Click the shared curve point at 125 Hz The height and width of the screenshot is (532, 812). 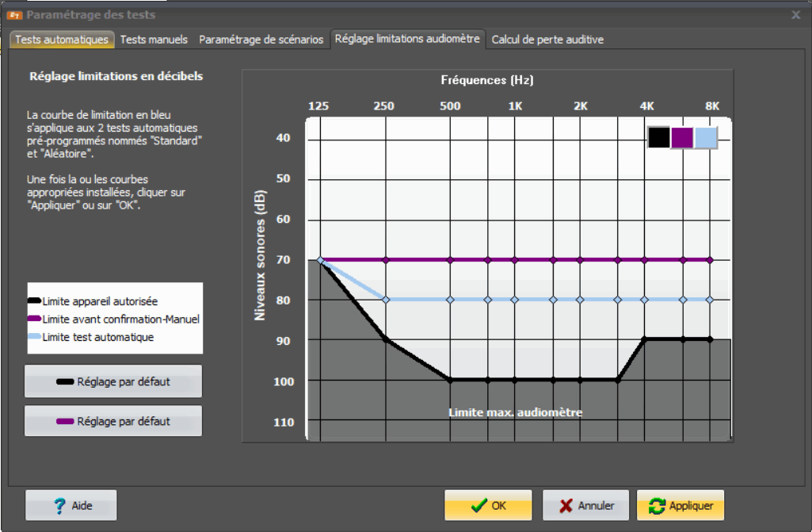[x=320, y=260]
